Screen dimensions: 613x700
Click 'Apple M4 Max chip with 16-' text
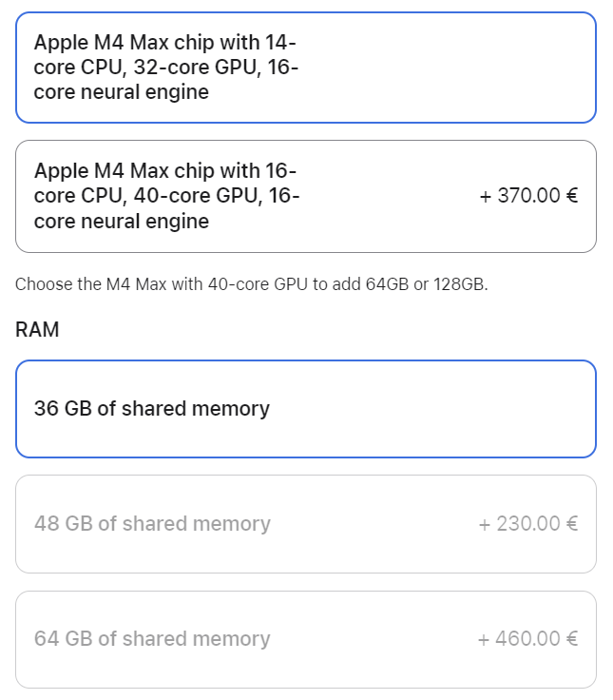point(165,171)
